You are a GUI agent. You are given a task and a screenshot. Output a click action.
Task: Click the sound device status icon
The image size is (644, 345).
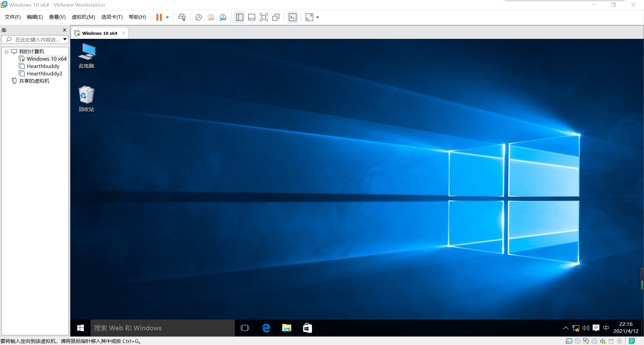click(x=602, y=341)
